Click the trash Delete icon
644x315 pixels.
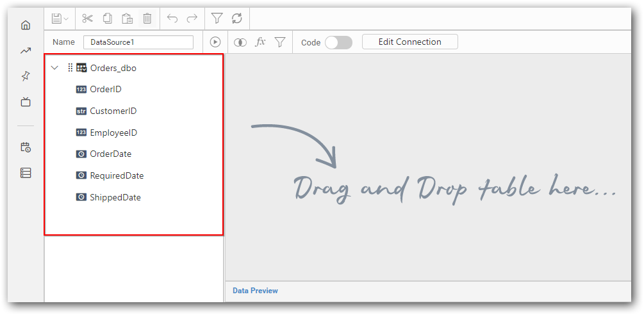click(147, 18)
